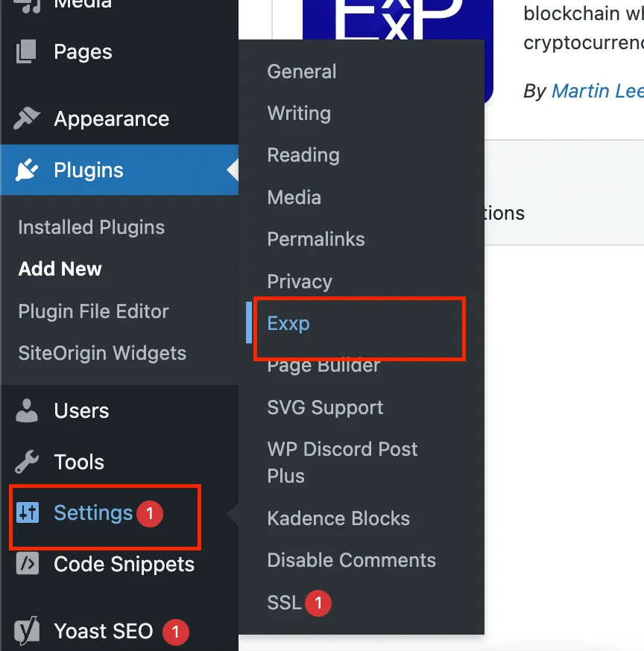The width and height of the screenshot is (644, 651).
Task: Open the Plugin File Editor
Action: [x=93, y=311]
